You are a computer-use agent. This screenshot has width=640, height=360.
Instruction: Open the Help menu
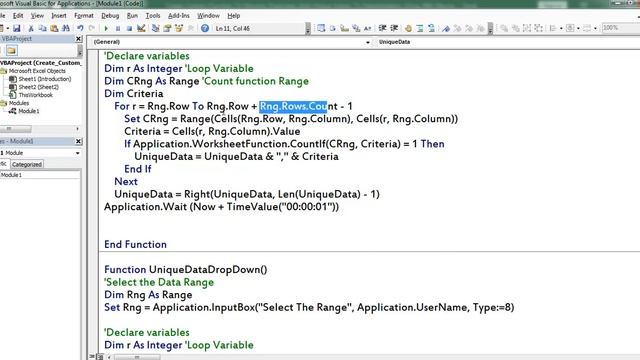point(233,16)
